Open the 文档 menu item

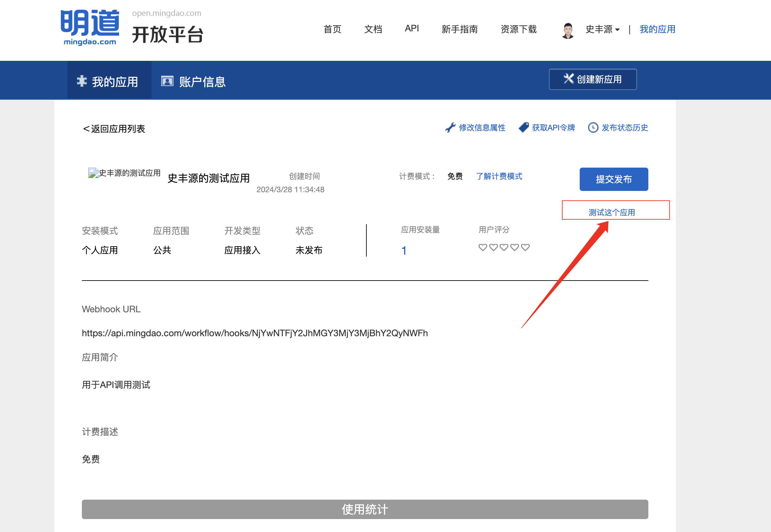pyautogui.click(x=373, y=29)
